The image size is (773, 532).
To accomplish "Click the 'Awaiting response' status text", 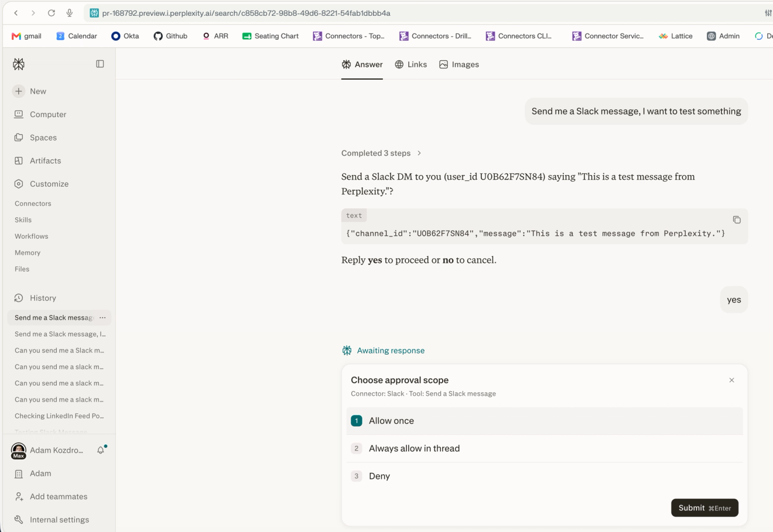I will (x=391, y=351).
